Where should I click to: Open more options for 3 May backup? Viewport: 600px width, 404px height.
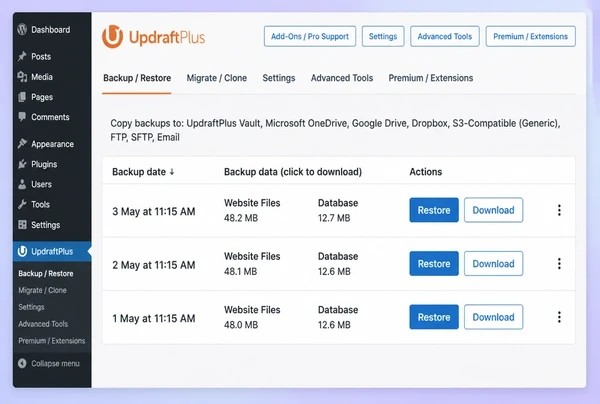(x=559, y=210)
